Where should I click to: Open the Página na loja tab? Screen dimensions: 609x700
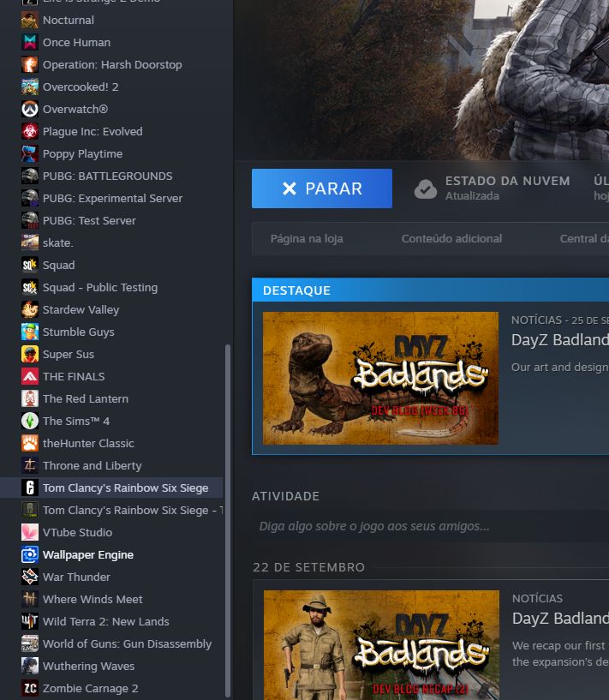tap(307, 239)
